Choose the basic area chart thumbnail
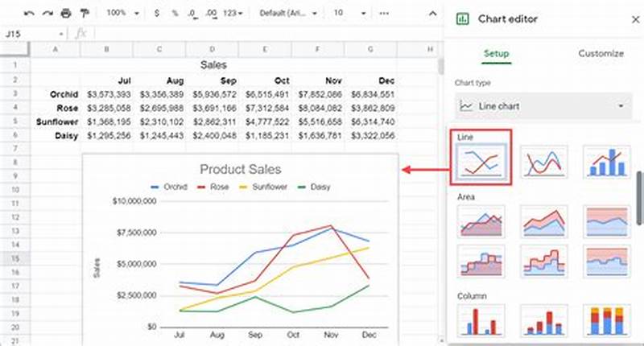Viewport: 644px width, 346px height. 481,221
